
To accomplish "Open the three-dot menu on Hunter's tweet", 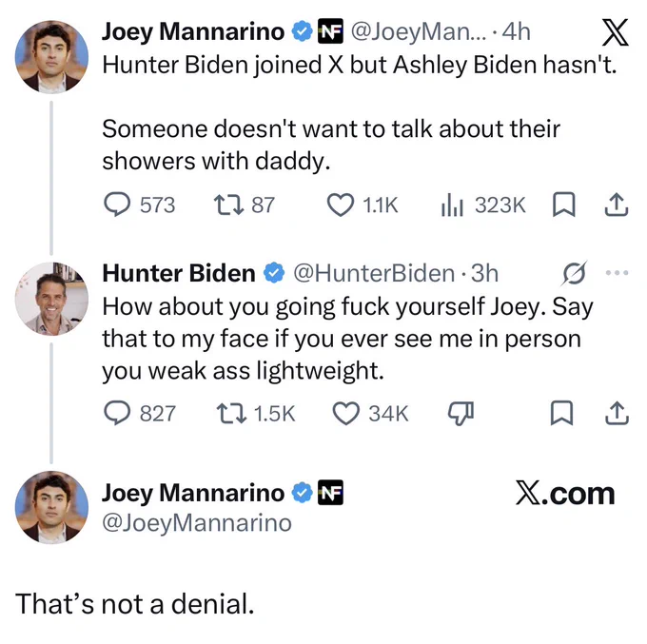I will coord(617,273).
